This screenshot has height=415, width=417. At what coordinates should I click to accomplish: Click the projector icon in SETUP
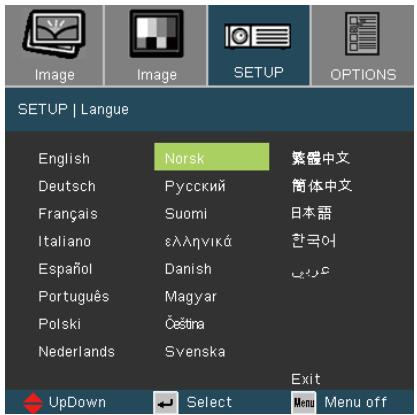pyautogui.click(x=257, y=36)
